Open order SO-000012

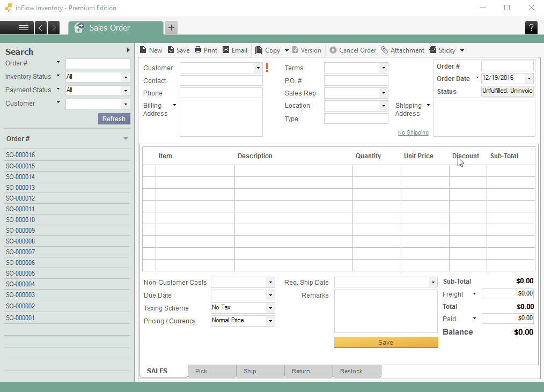point(67,198)
